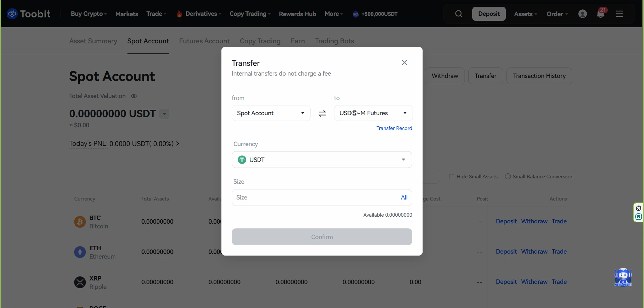This screenshot has height=308, width=644.
Task: Check the Hide Small Assets checkbox
Action: (x=451, y=177)
